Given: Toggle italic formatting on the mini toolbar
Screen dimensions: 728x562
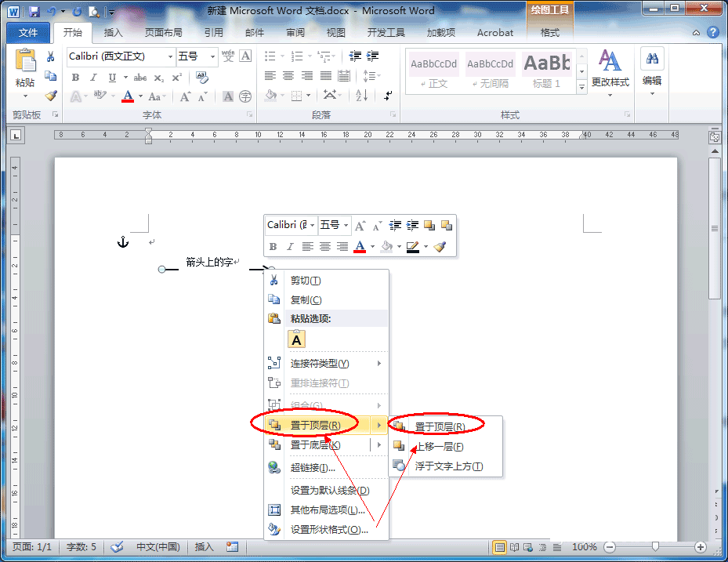Looking at the screenshot, I should [x=290, y=245].
